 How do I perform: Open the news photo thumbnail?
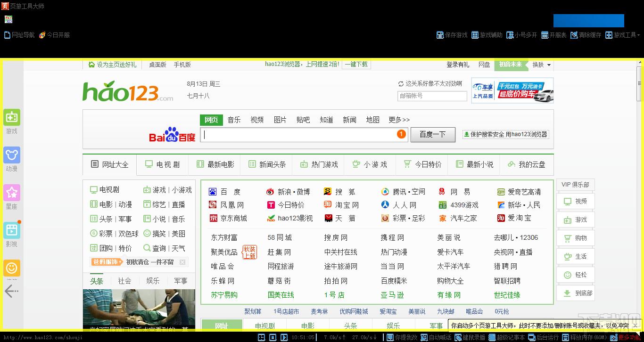tap(139, 309)
